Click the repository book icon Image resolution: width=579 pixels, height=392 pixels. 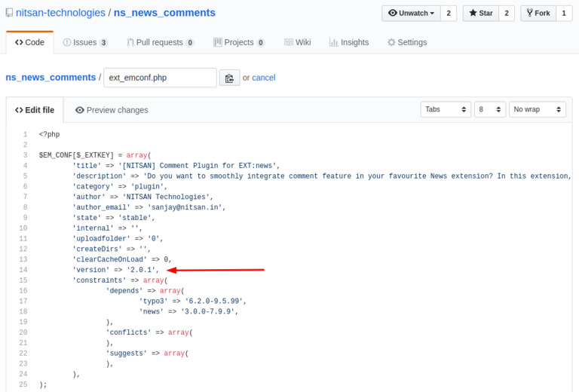point(9,13)
